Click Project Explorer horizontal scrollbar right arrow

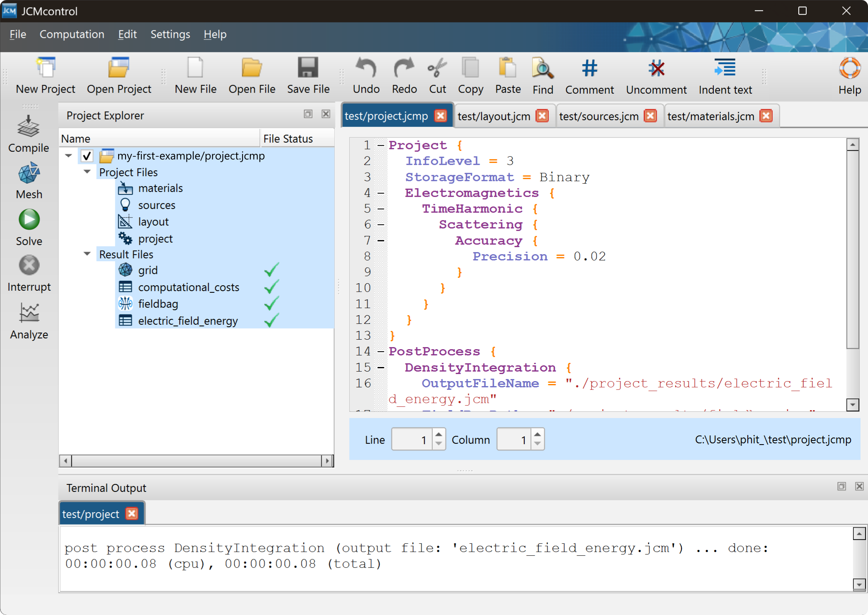pyautogui.click(x=327, y=460)
